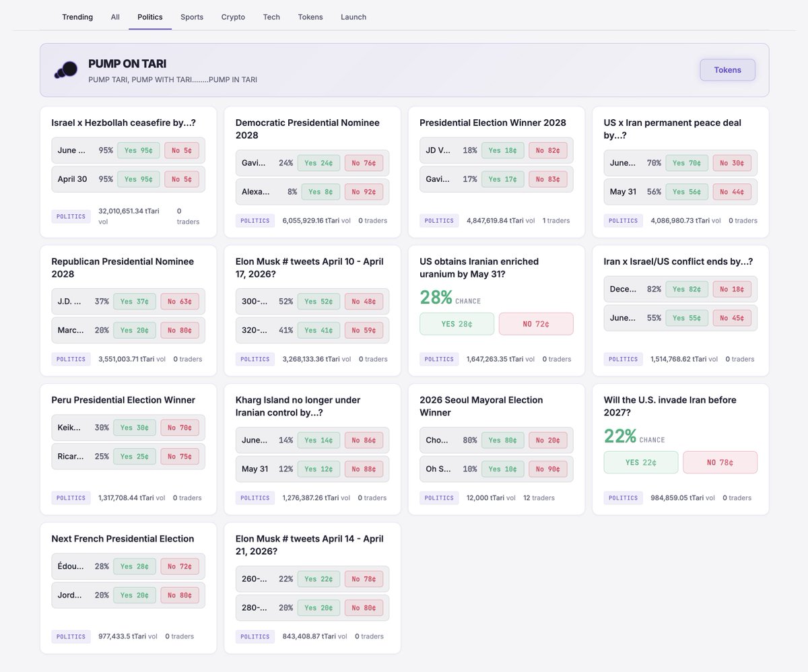Buy Yes 82¢ in conflict ends card

[687, 290]
